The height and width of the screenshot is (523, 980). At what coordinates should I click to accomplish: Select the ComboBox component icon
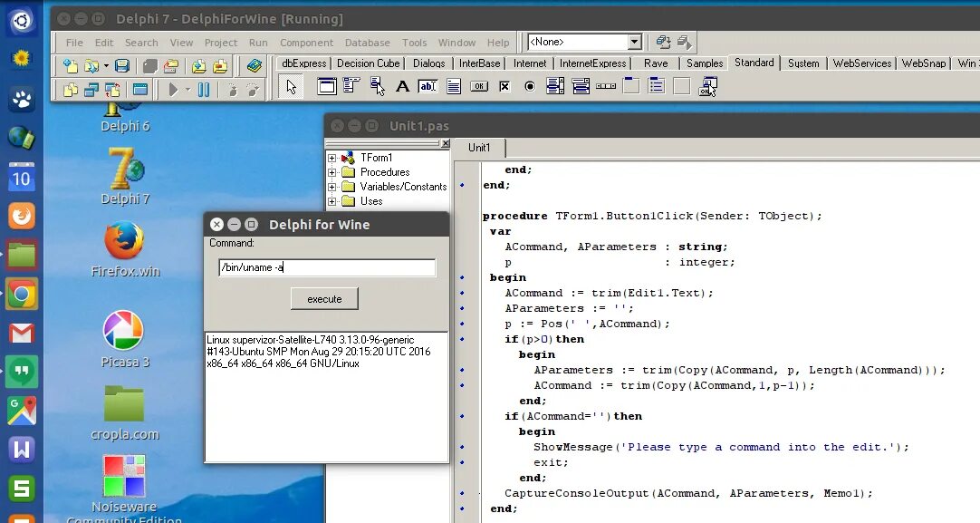click(x=581, y=86)
